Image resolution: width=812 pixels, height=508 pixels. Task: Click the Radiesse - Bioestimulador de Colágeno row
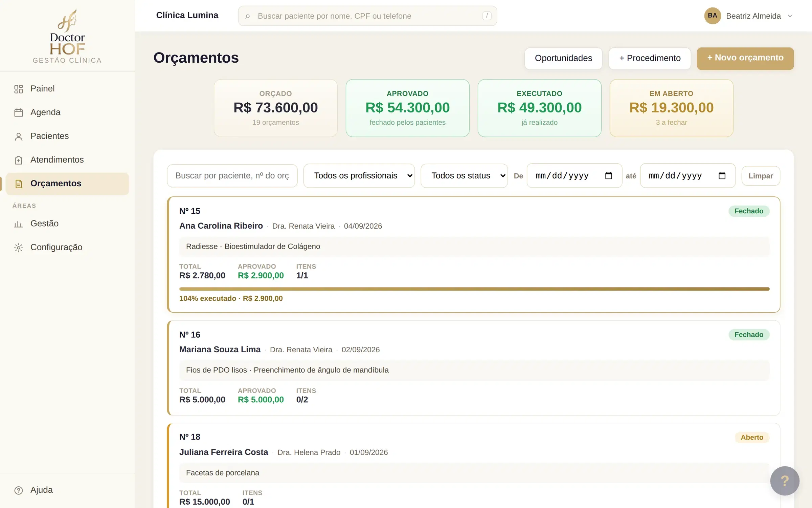click(x=474, y=247)
